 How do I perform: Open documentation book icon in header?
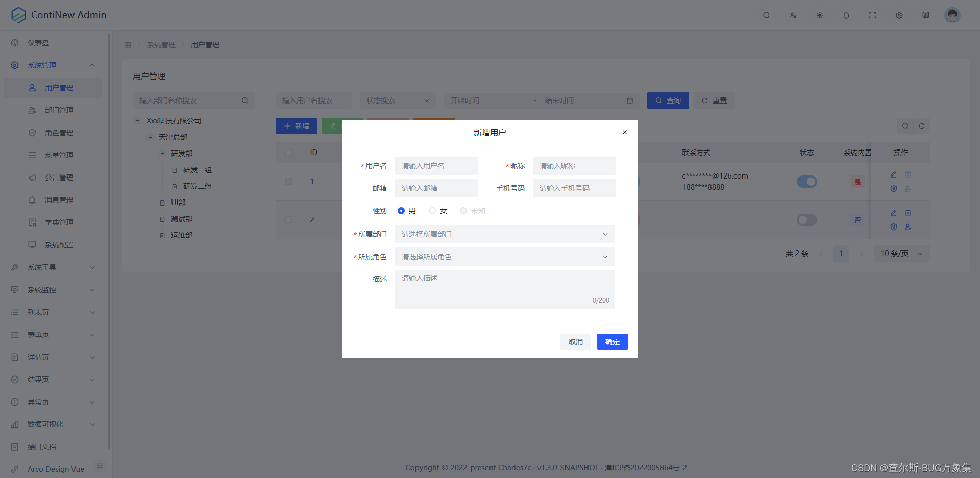pyautogui.click(x=926, y=15)
